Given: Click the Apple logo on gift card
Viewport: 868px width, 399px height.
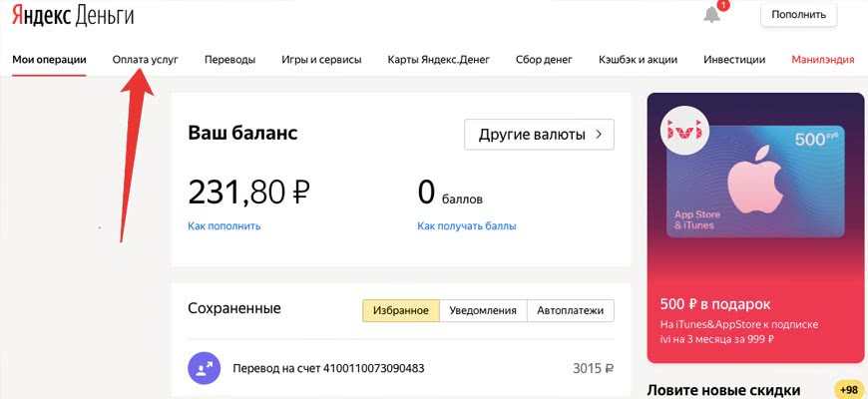Looking at the screenshot, I should tap(757, 181).
